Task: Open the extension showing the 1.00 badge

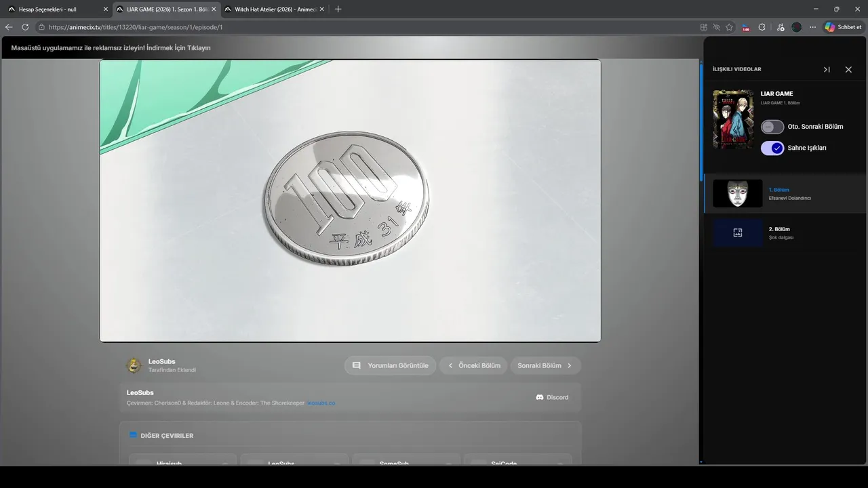Action: (746, 27)
